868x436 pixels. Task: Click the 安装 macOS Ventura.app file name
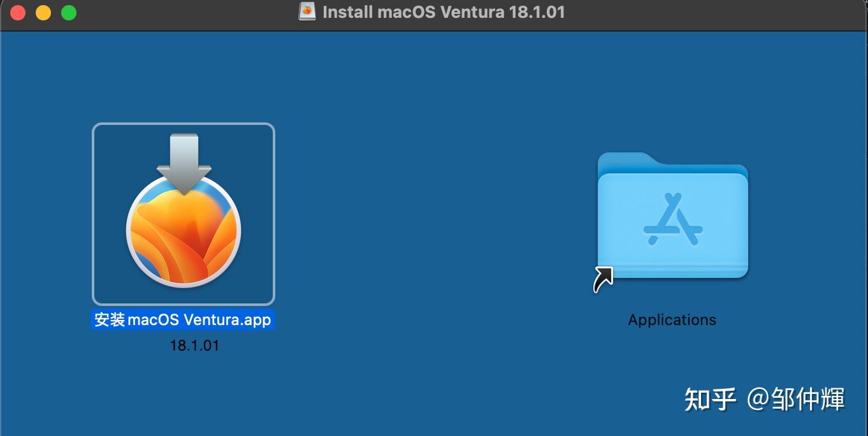coord(183,319)
